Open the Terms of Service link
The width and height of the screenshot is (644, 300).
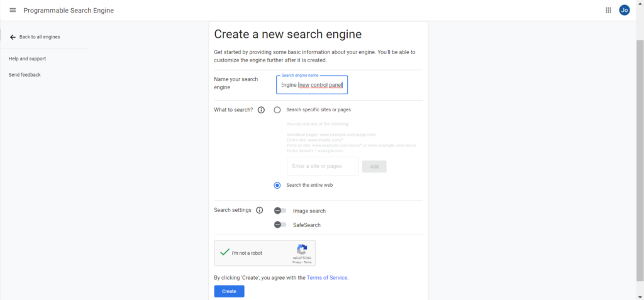tap(327, 278)
